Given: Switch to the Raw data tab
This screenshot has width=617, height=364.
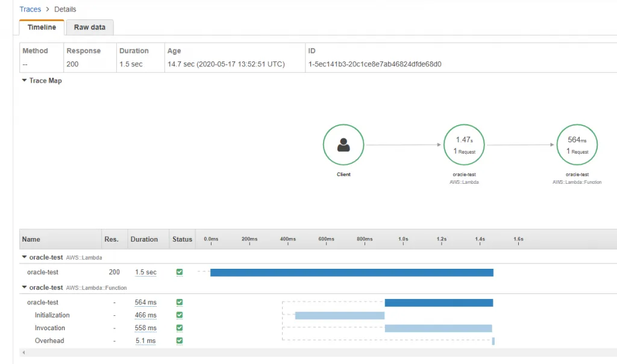Looking at the screenshot, I should 90,27.
